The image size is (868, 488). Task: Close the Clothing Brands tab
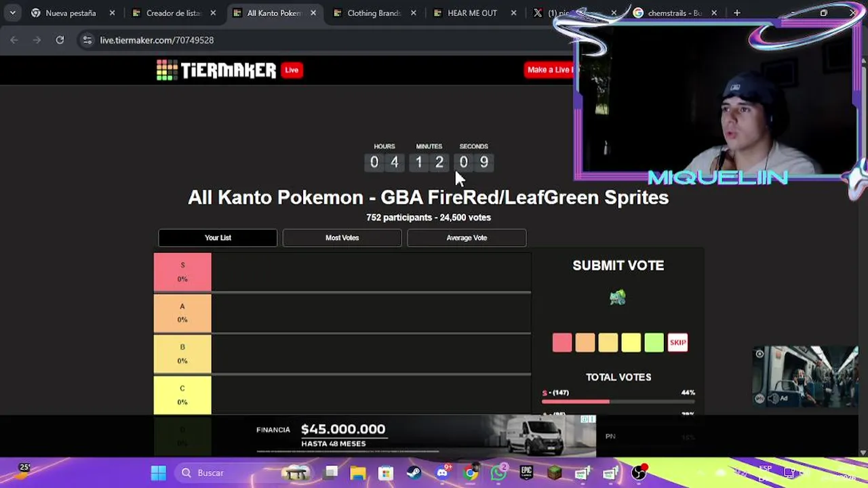pos(414,13)
